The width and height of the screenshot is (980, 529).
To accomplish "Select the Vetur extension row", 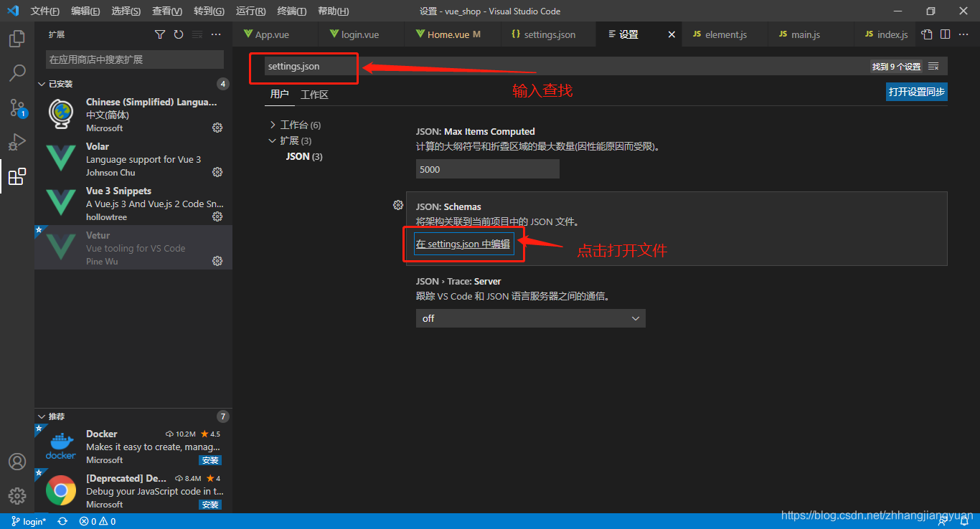I will coord(133,247).
